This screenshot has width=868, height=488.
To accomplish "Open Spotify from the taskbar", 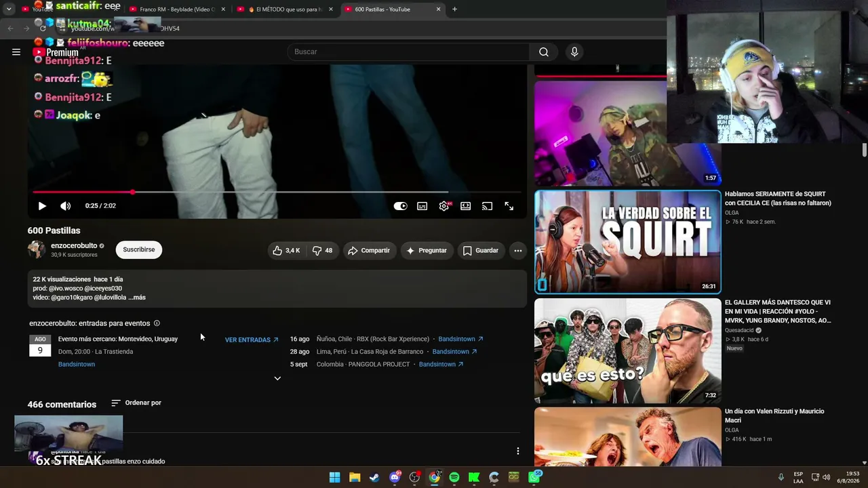I will (x=454, y=477).
